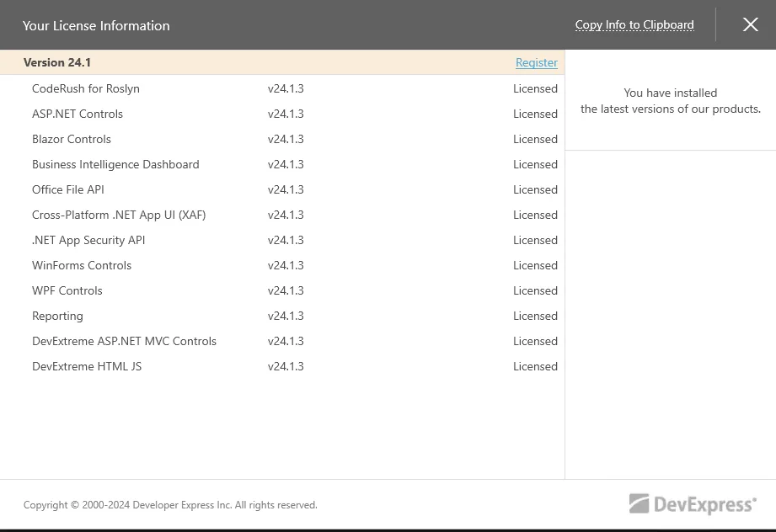Open the Register link
The height and width of the screenshot is (532, 776).
coord(537,62)
